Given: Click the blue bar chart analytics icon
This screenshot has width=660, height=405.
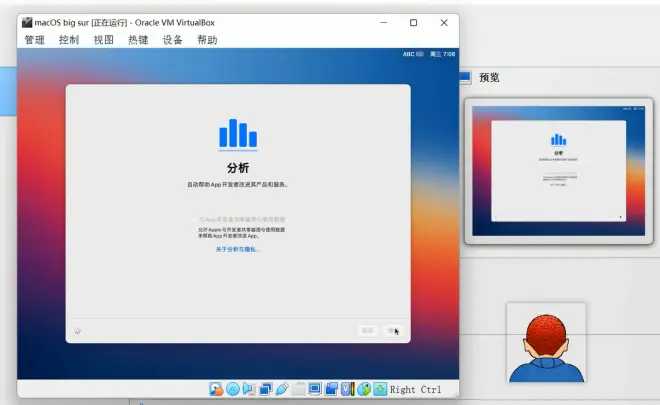Looking at the screenshot, I should [x=238, y=134].
